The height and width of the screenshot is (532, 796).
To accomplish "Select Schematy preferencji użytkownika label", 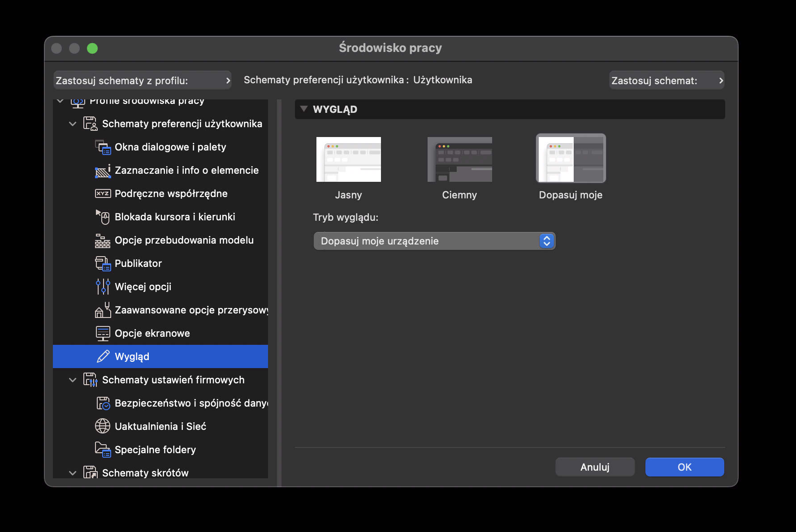I will pyautogui.click(x=182, y=124).
